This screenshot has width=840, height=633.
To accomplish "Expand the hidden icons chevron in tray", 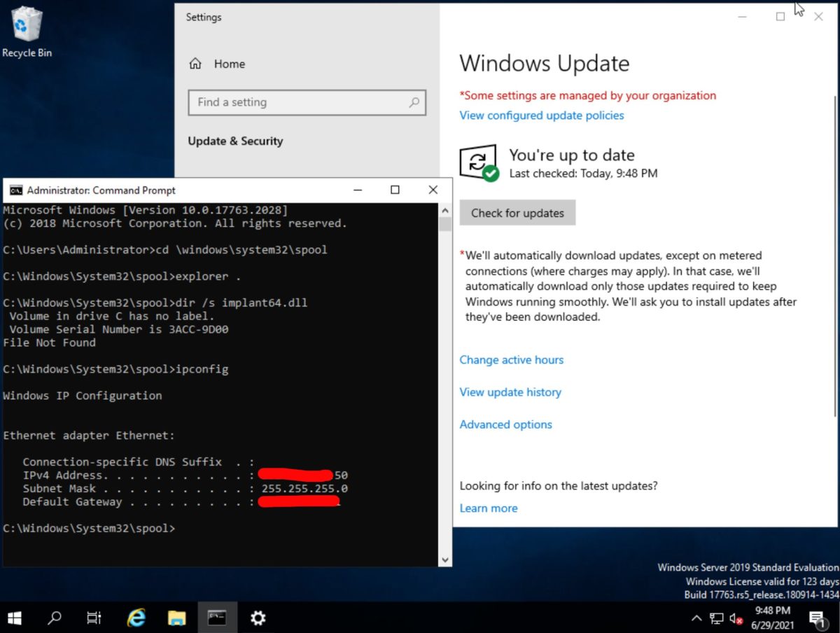I will [697, 618].
